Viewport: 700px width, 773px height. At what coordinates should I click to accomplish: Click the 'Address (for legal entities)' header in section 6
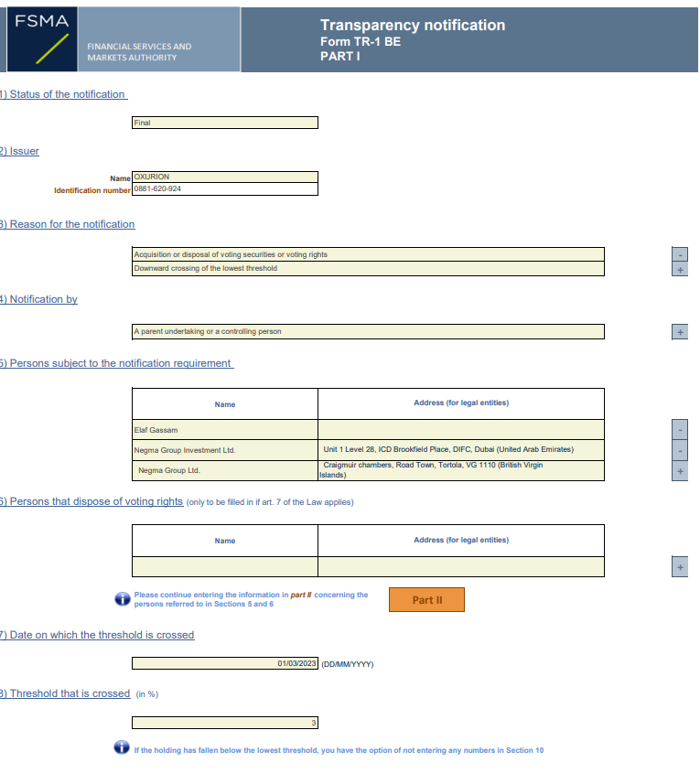(461, 541)
